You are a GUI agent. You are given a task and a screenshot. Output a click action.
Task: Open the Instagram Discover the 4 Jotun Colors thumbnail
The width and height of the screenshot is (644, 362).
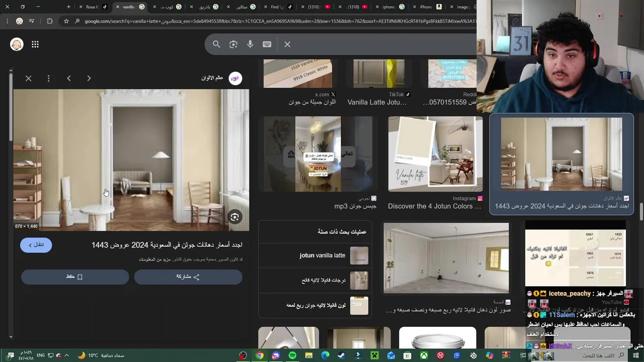point(435,154)
